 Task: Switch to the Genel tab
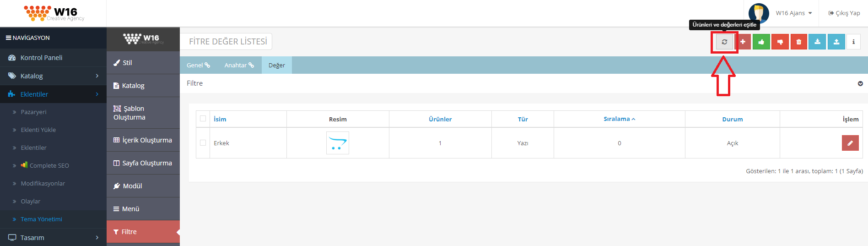[198, 66]
